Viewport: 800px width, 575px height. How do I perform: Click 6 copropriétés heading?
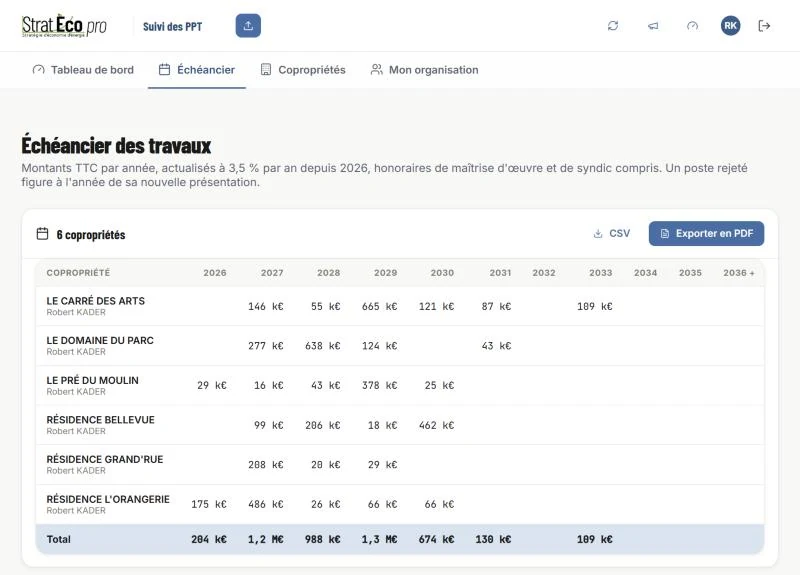pos(91,235)
